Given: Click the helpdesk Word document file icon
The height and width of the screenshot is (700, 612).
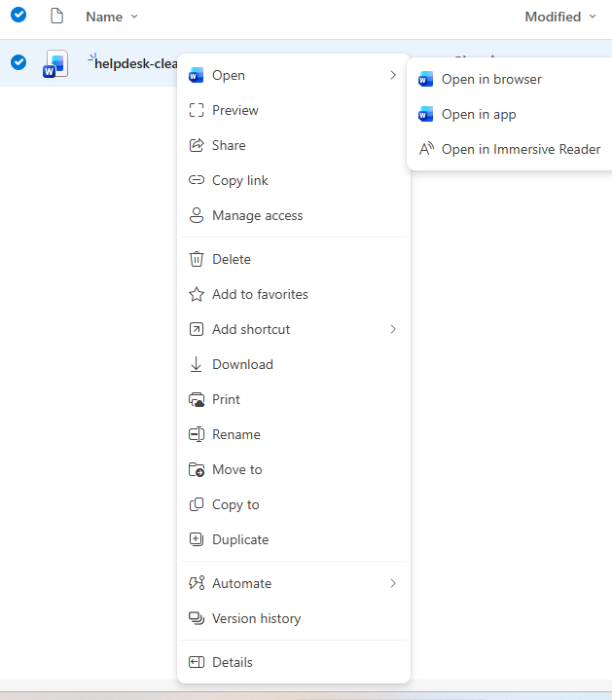Looking at the screenshot, I should pos(55,64).
